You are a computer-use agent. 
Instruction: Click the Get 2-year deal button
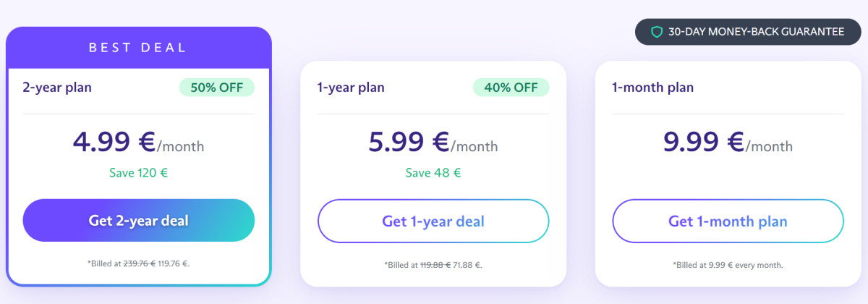coord(139,220)
